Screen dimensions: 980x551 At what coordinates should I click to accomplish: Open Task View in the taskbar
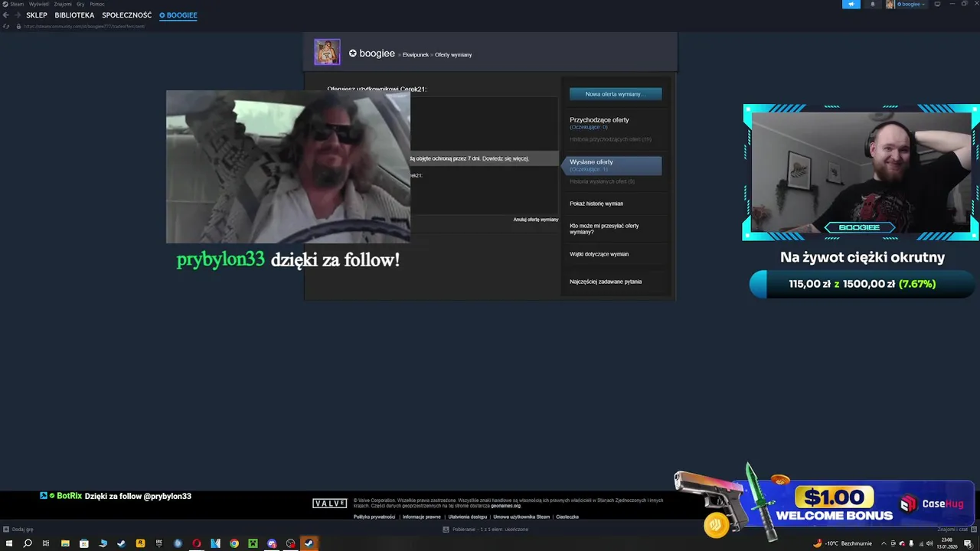tap(46, 543)
